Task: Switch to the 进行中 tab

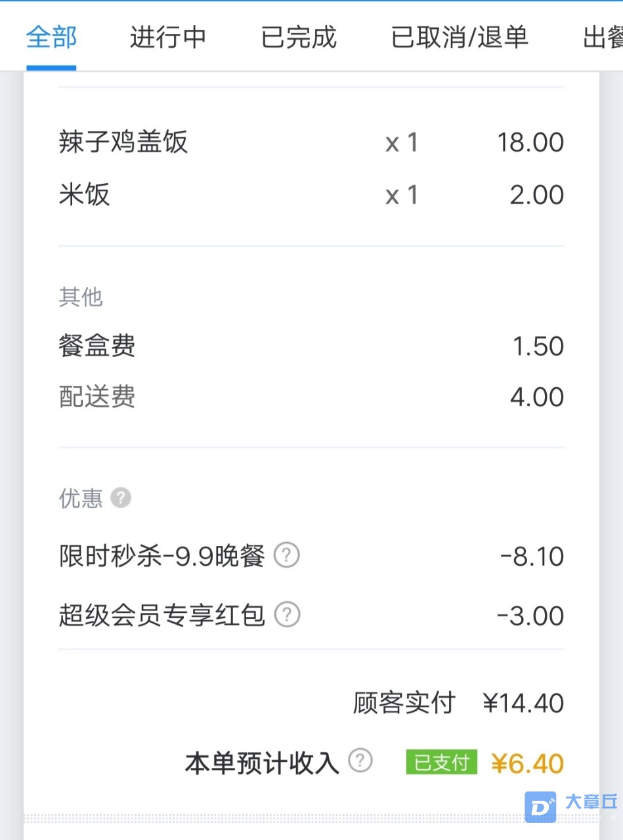Action: tap(168, 37)
